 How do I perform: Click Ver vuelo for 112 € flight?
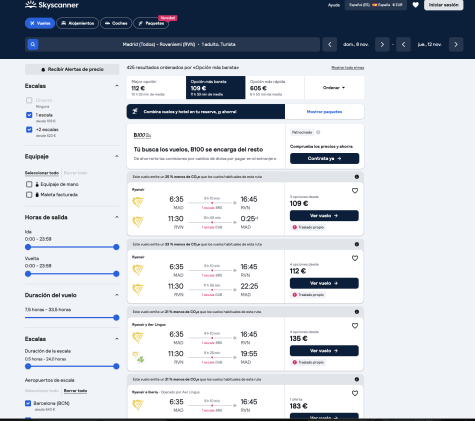pyautogui.click(x=324, y=283)
